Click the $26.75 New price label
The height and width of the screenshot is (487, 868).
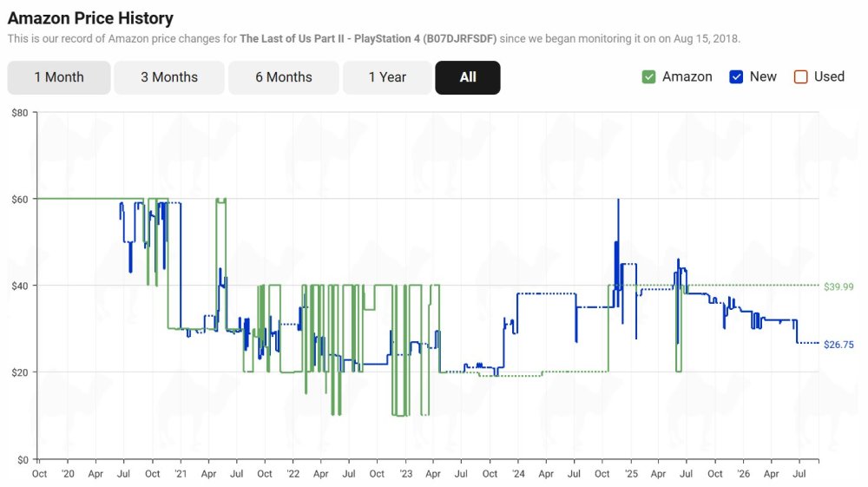[x=838, y=345]
